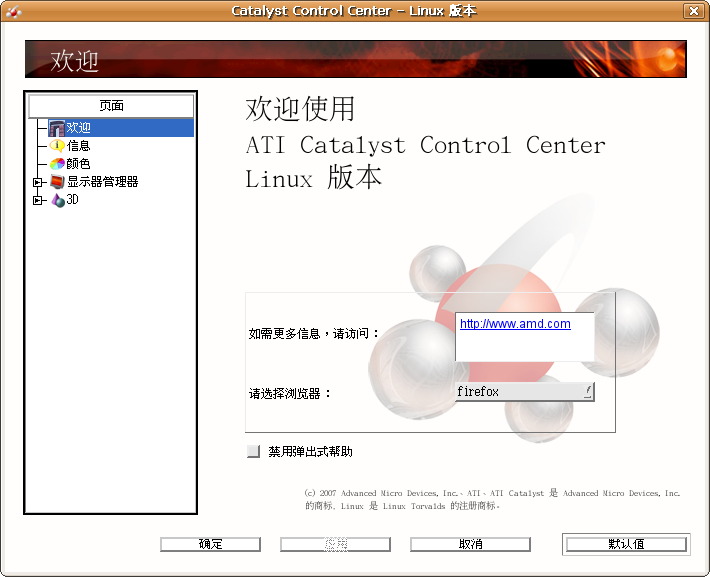The image size is (710, 577).
Task: Open the http://www.amd.com link
Action: [515, 324]
